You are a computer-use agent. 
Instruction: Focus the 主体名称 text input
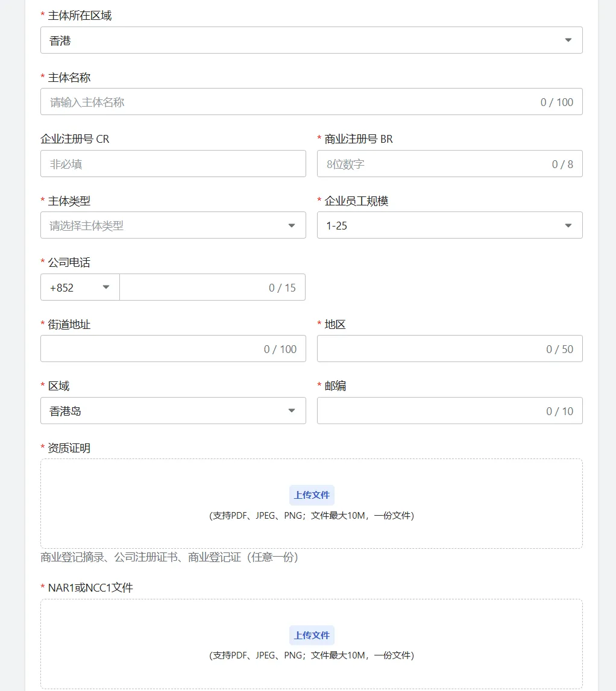(x=289, y=102)
